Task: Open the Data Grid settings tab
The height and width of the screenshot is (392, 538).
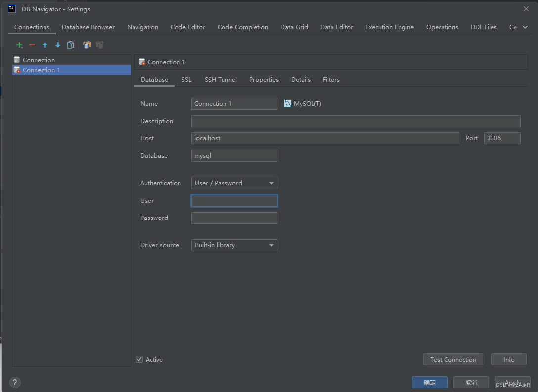Action: tap(294, 27)
